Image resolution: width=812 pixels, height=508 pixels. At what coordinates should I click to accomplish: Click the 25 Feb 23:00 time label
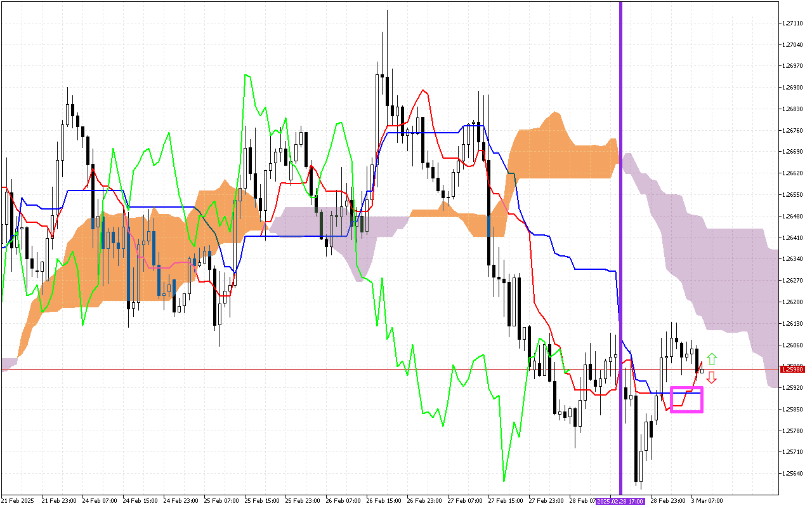point(301,501)
